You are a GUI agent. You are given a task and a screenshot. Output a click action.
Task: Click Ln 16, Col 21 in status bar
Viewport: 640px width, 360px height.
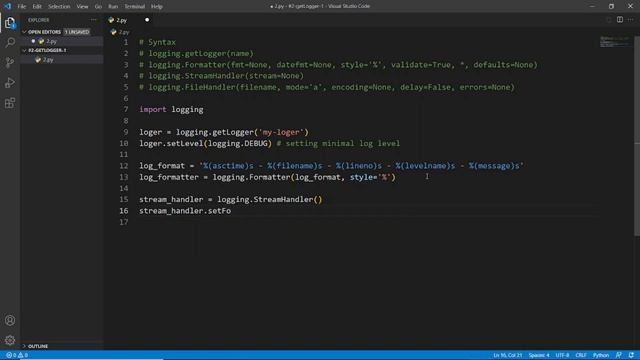[507, 355]
